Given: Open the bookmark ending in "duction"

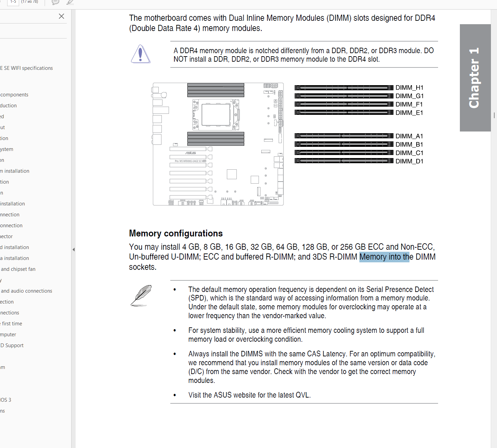Looking at the screenshot, I should (x=9, y=106).
